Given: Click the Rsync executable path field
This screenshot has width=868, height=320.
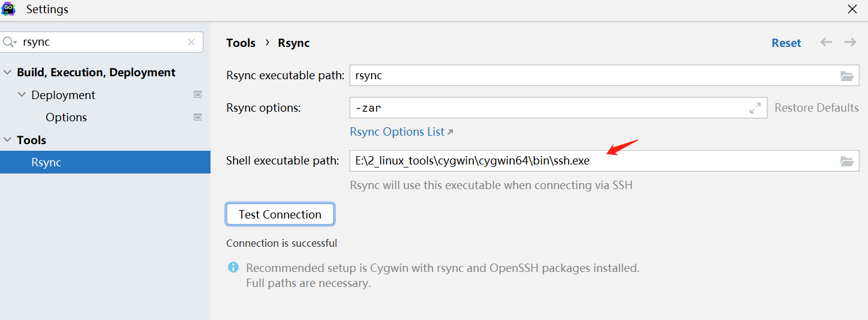Looking at the screenshot, I should coord(604,76).
